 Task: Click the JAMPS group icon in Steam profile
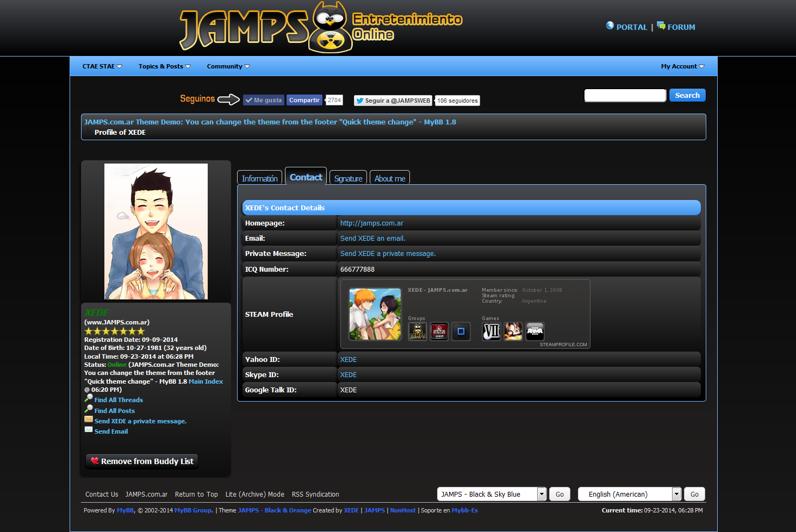(x=417, y=331)
